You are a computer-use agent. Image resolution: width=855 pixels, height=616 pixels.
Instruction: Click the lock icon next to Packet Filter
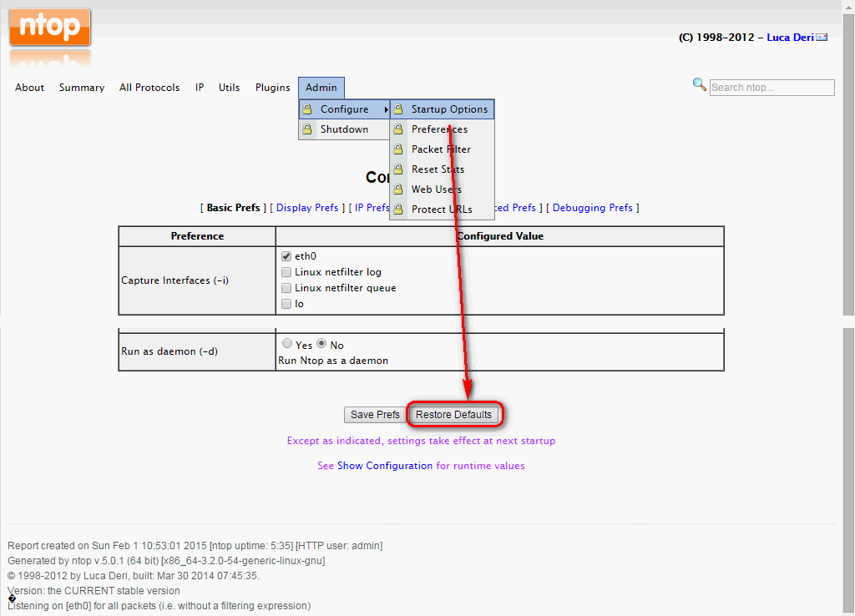coord(398,149)
